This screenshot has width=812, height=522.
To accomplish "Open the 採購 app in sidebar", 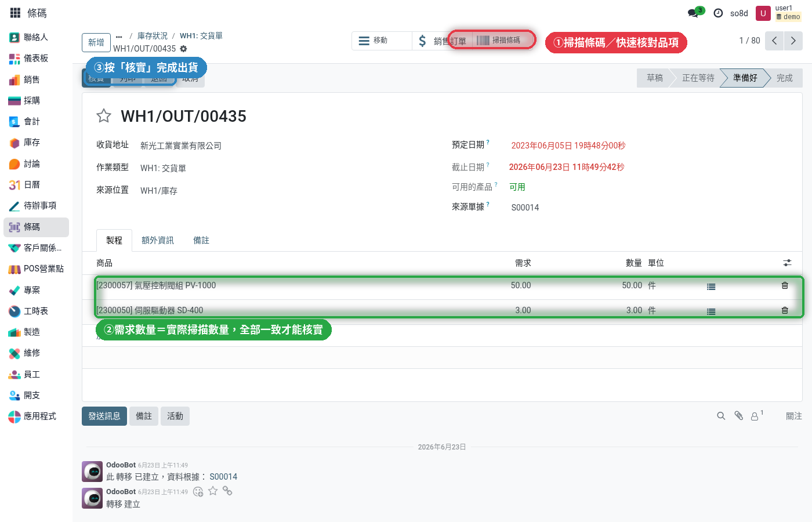I will (36, 100).
